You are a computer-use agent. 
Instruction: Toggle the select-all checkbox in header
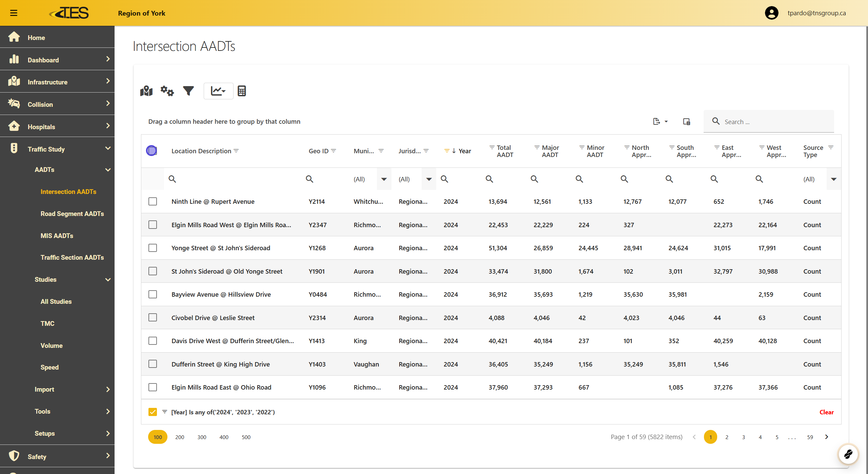[152, 151]
